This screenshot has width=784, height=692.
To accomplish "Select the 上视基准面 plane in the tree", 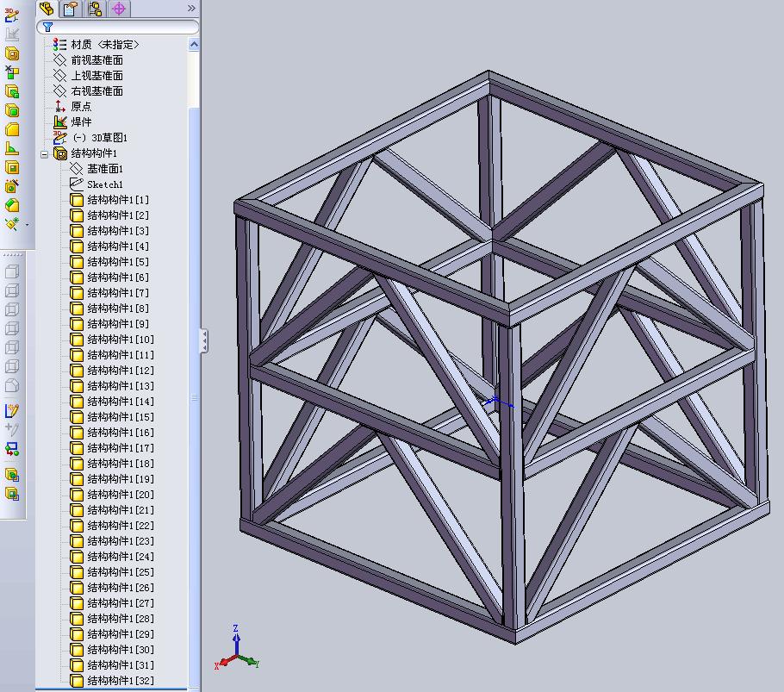I will (96, 76).
